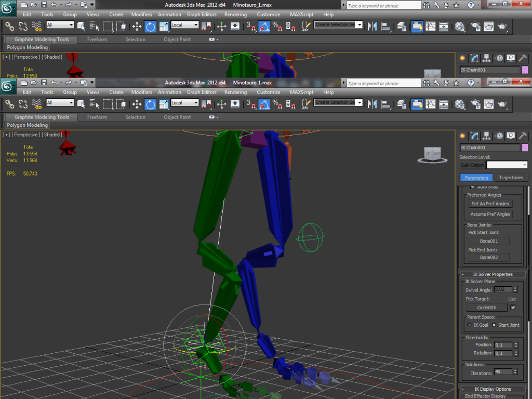Screen dimensions: 532x399
Task: Click Select and Manipulate in front window
Action: pos(221,104)
